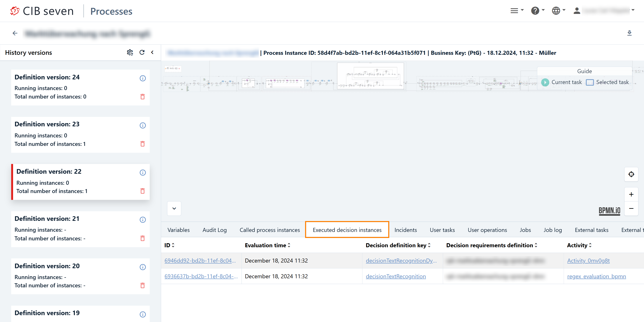Download the process diagram

629,33
